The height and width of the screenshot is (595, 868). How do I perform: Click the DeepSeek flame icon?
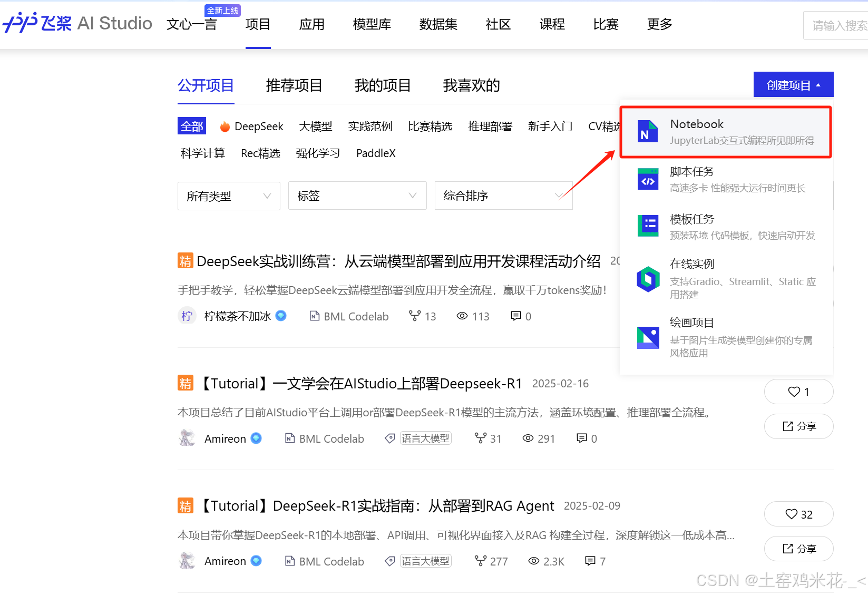pos(225,126)
